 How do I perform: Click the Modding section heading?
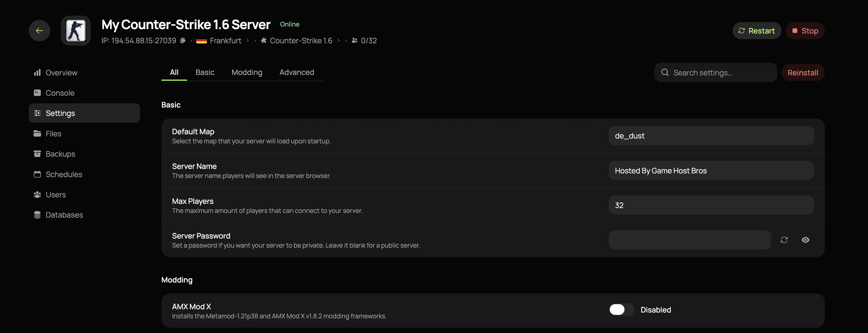point(177,280)
